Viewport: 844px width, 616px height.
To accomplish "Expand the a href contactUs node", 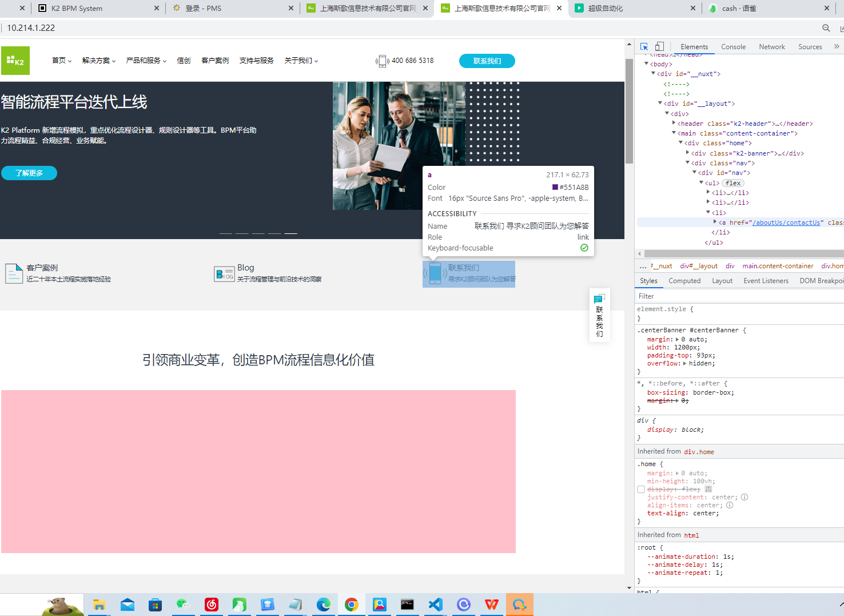I will 715,222.
